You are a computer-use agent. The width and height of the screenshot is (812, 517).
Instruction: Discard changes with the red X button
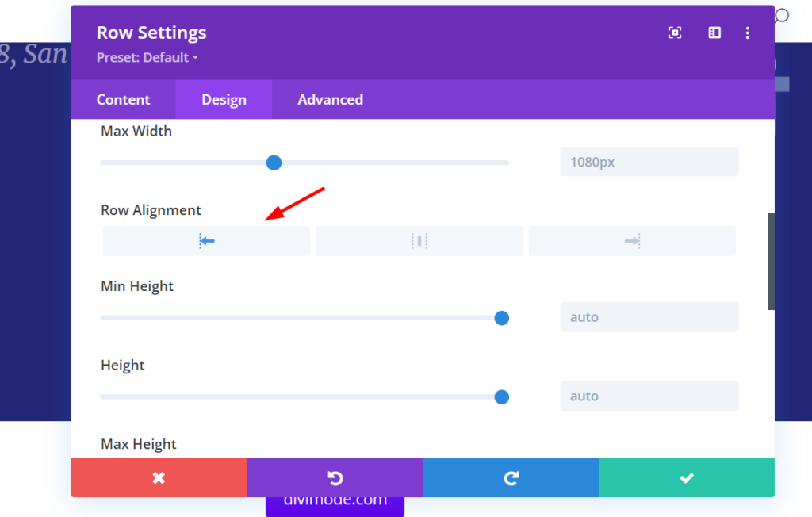point(159,477)
